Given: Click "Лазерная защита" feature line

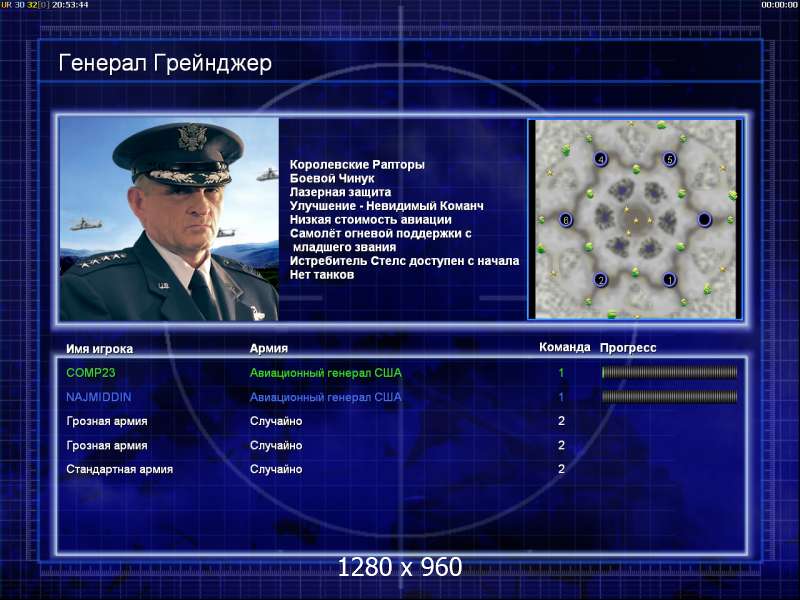Looking at the screenshot, I should tap(340, 192).
